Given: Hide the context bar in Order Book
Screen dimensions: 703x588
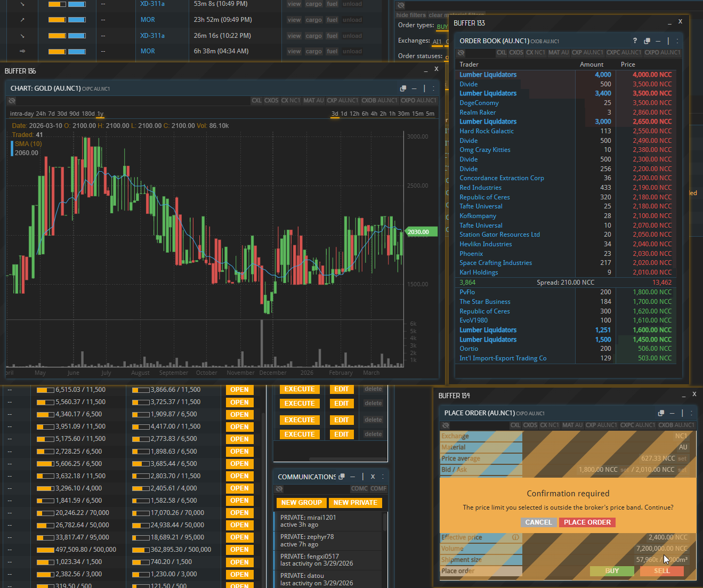Looking at the screenshot, I should (461, 53).
